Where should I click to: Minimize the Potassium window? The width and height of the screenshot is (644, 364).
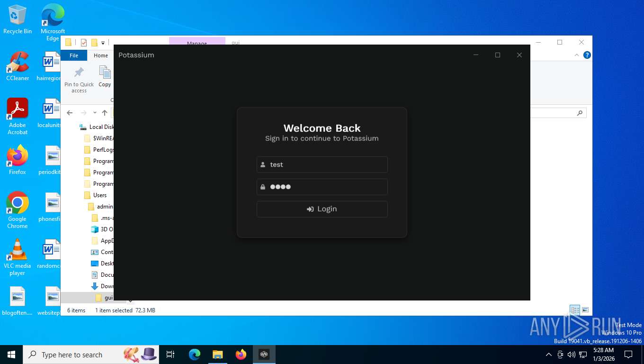[x=476, y=55]
